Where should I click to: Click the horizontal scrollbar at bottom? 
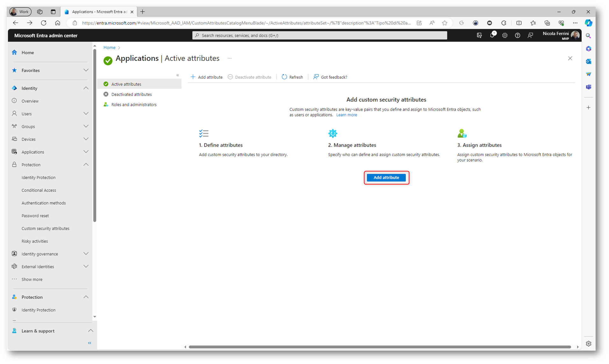379,347
